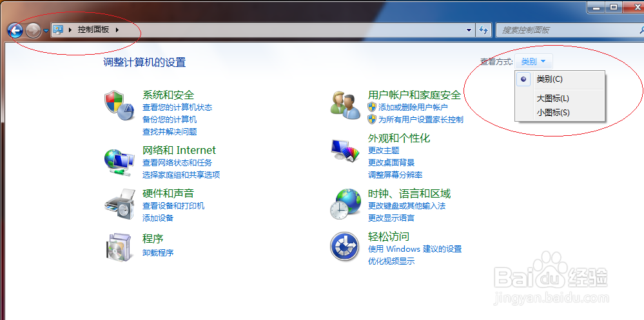
Task: Minimize the Control Panel window
Action: coord(596,7)
